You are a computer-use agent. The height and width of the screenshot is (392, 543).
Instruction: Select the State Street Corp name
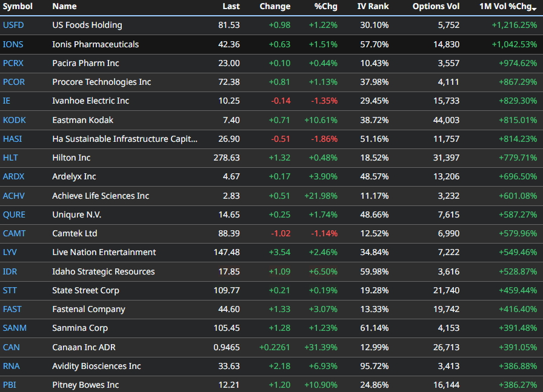point(86,290)
